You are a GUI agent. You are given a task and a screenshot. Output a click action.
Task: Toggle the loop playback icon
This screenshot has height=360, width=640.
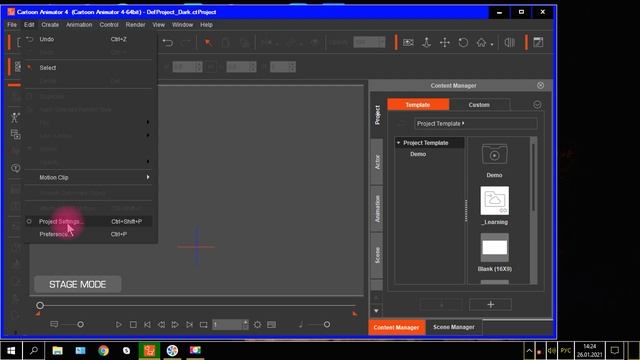point(203,324)
